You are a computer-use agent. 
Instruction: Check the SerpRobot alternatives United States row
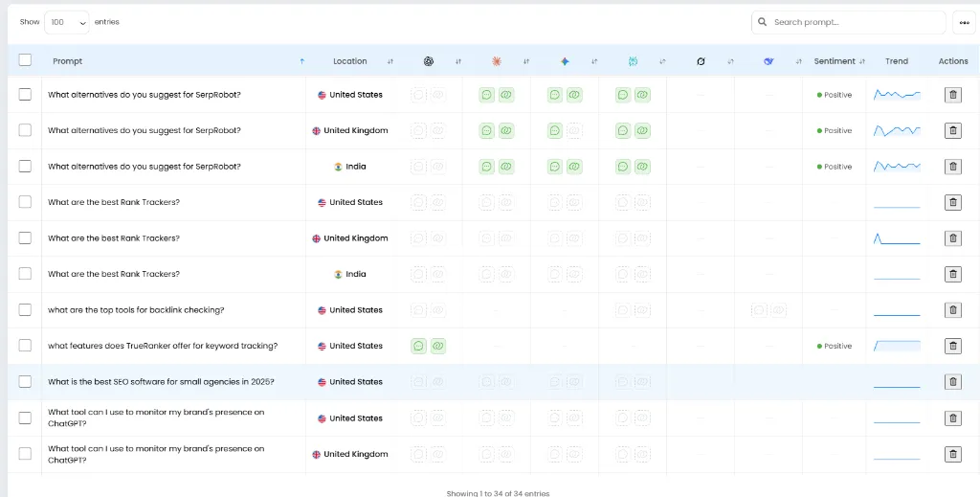click(x=25, y=95)
